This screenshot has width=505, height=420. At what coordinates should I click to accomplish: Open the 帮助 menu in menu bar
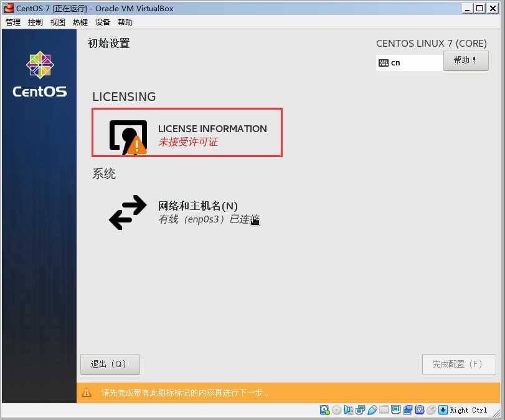point(125,22)
